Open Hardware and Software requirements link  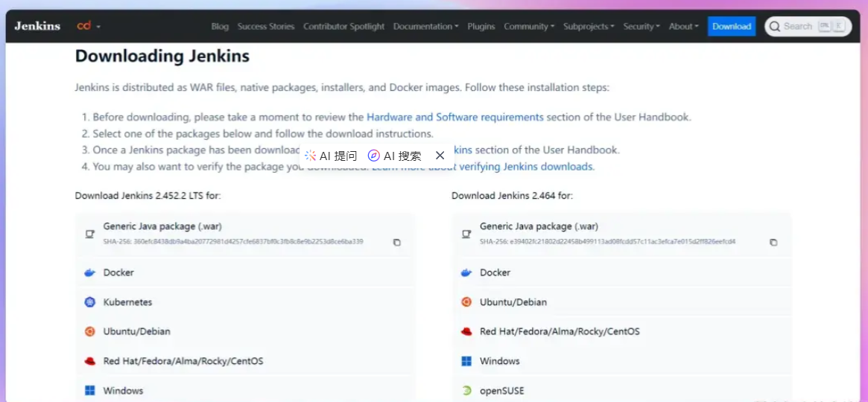coord(455,117)
